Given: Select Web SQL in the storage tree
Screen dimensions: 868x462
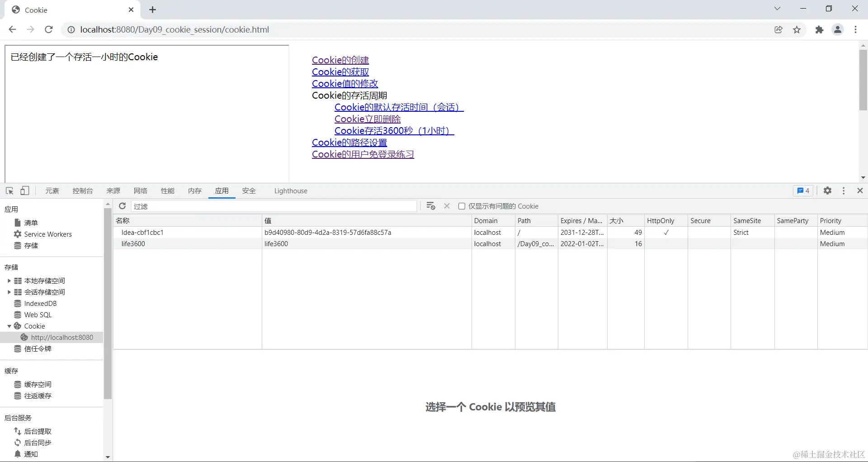Looking at the screenshot, I should [x=38, y=314].
